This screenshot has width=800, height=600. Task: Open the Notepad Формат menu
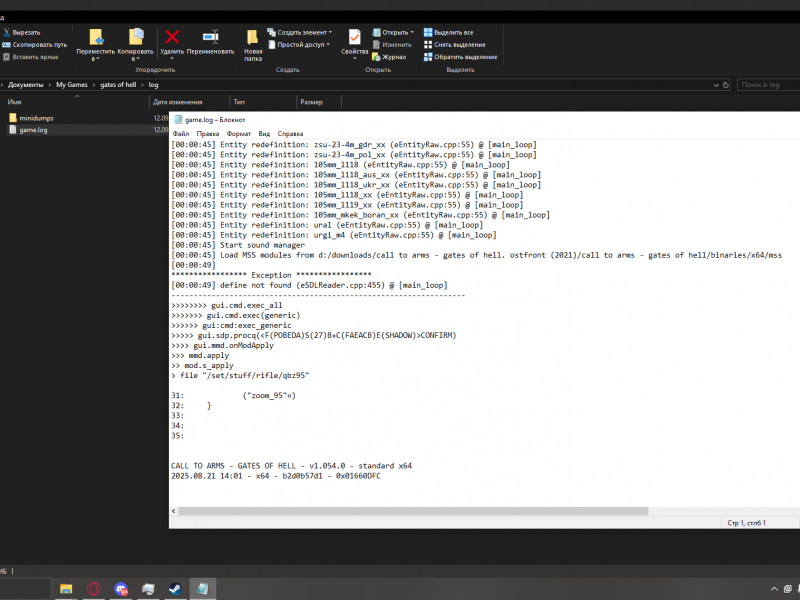point(239,134)
